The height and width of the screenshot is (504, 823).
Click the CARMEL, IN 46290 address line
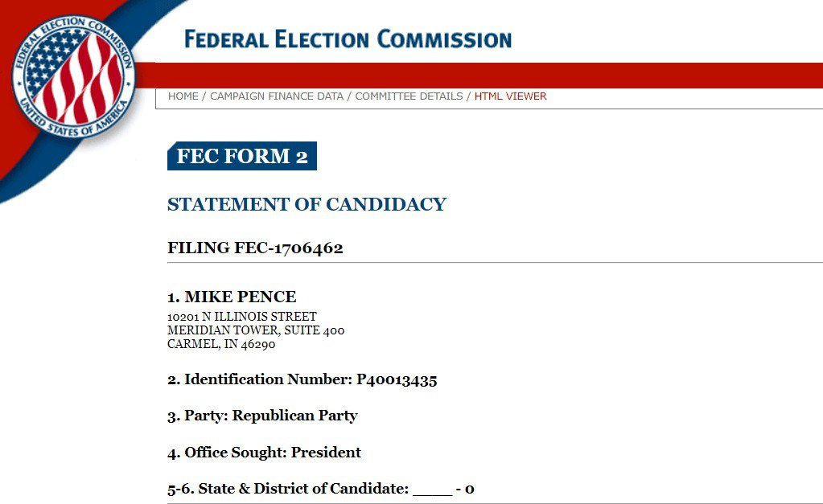221,344
